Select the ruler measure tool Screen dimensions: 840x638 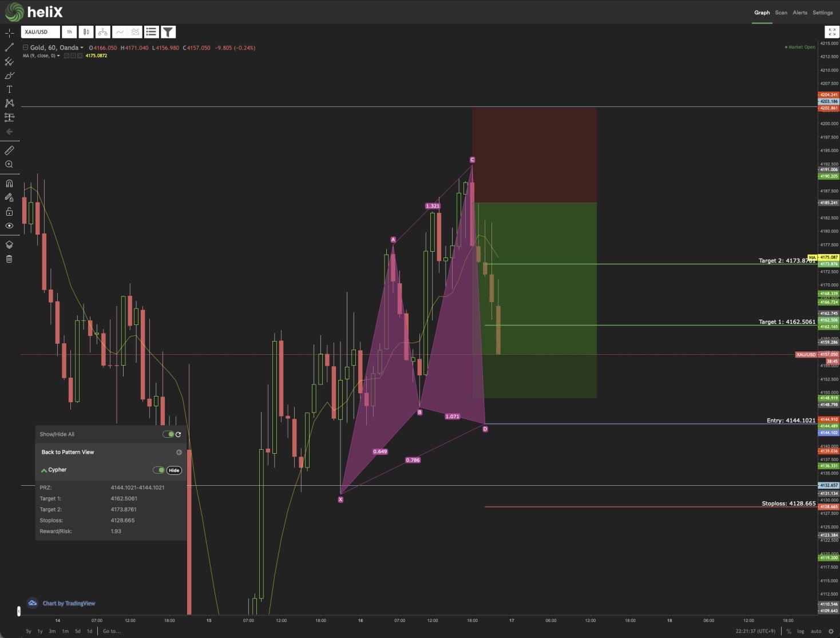coord(9,150)
